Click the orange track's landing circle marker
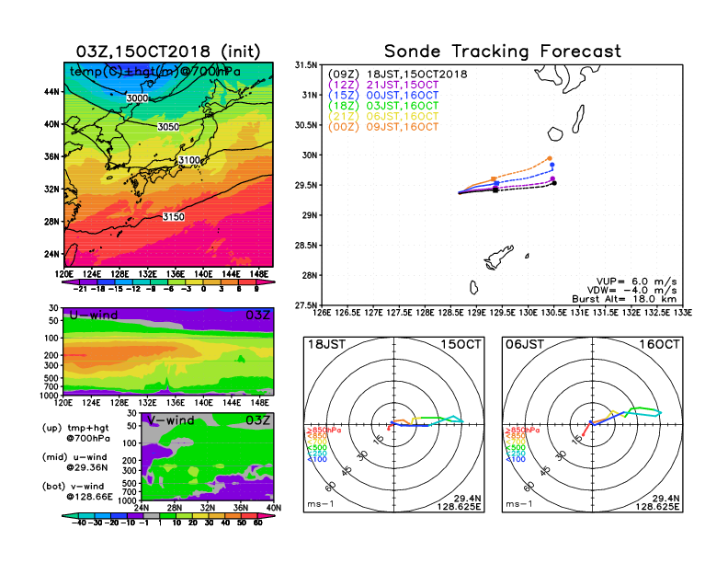Screen dimensions: 728x563 point(551,158)
